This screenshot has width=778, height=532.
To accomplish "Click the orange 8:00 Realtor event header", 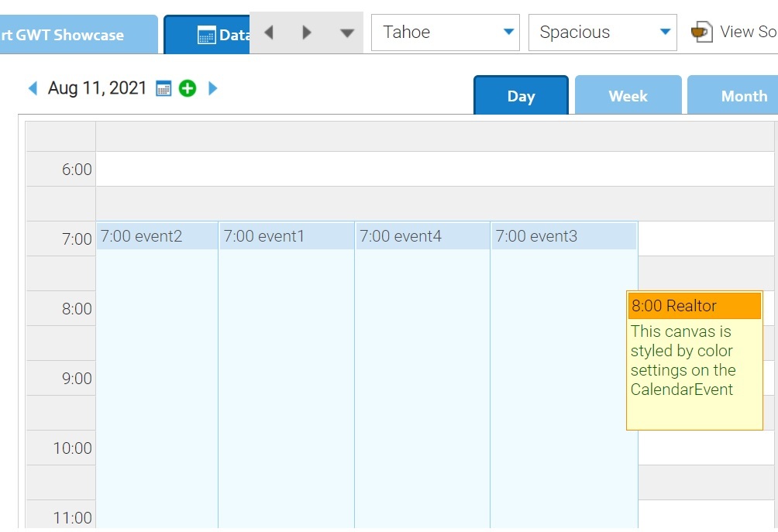I will tap(694, 306).
